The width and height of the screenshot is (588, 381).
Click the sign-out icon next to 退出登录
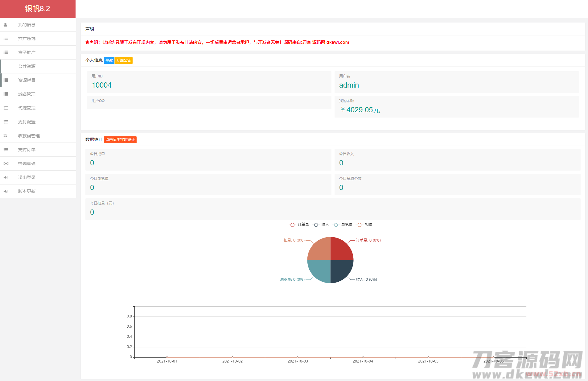(x=6, y=177)
